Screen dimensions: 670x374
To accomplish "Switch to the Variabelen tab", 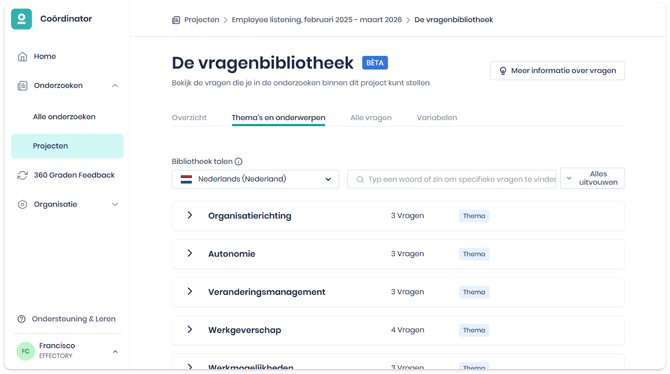I will point(437,118).
